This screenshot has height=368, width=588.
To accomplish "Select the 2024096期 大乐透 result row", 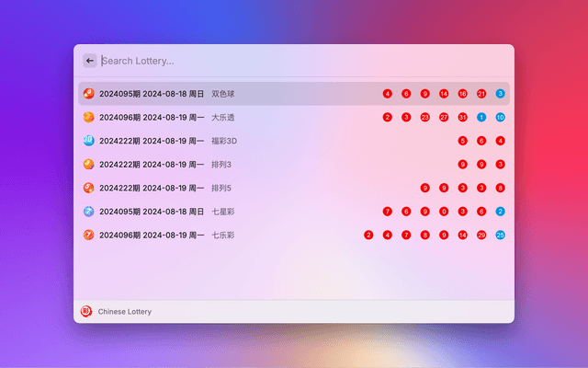I will pyautogui.click(x=276, y=117).
